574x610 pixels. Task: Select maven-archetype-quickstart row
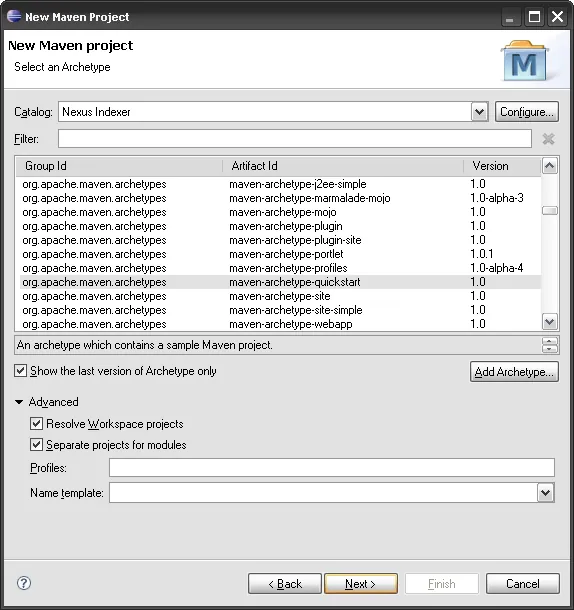tap(279, 282)
